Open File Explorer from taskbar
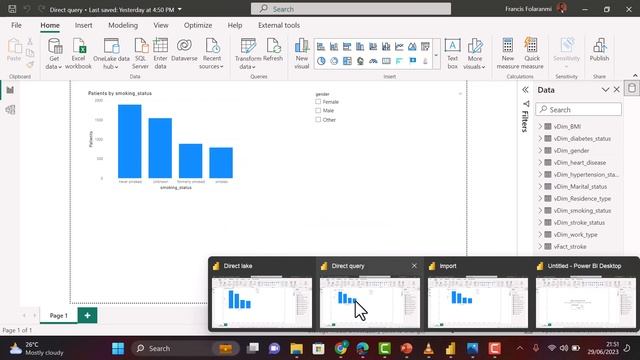Viewport: 640px width, 360px height. point(296,348)
